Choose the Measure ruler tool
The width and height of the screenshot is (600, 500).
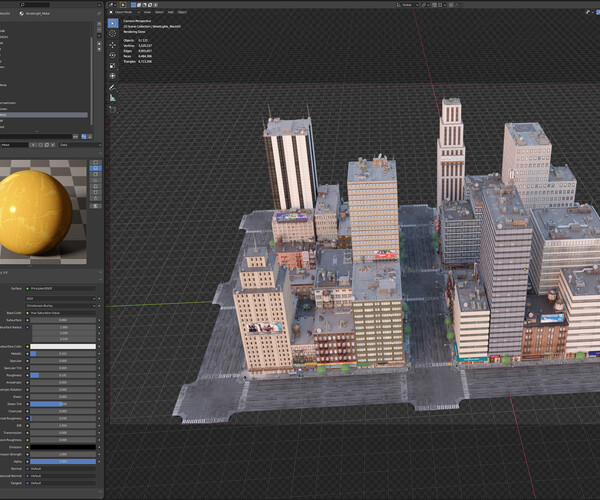[112, 99]
